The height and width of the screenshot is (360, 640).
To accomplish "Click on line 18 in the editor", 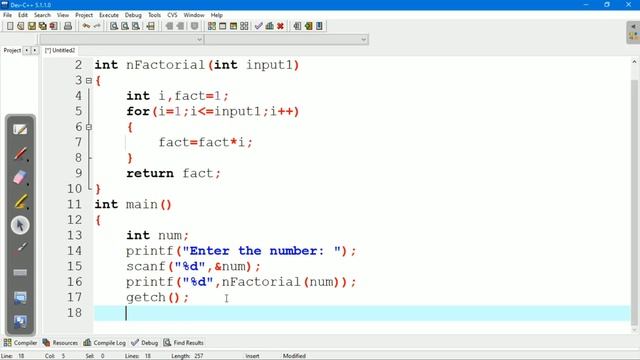I will [362, 313].
